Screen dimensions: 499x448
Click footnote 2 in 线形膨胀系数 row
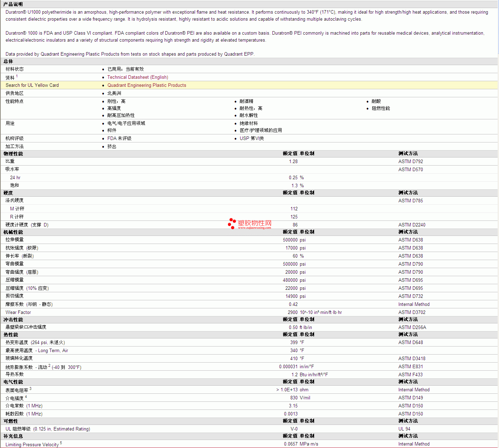pos(49,365)
